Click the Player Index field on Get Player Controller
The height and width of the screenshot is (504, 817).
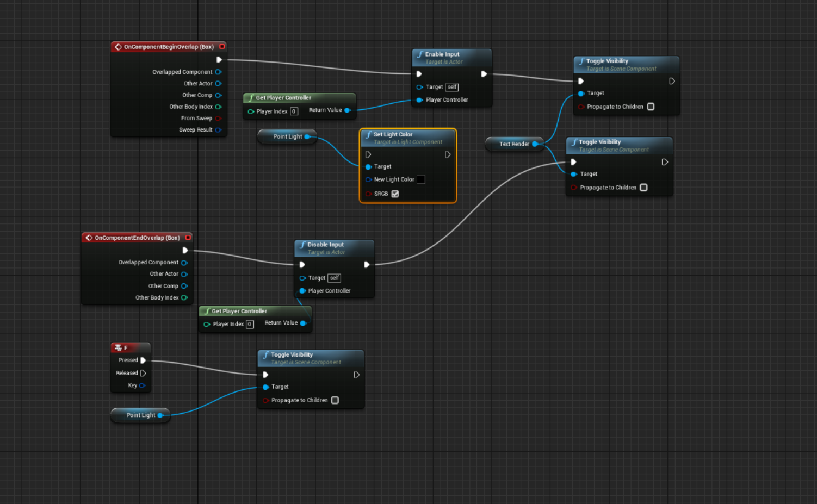pyautogui.click(x=294, y=111)
